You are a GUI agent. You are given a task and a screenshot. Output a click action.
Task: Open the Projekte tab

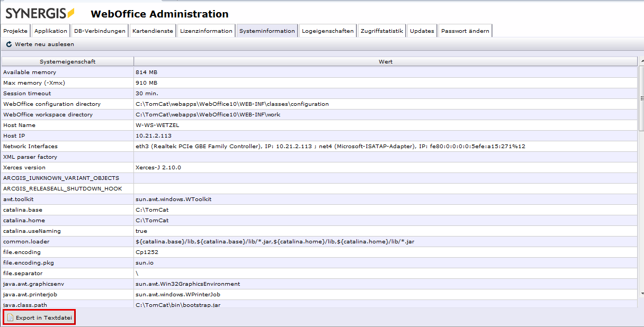pos(15,31)
